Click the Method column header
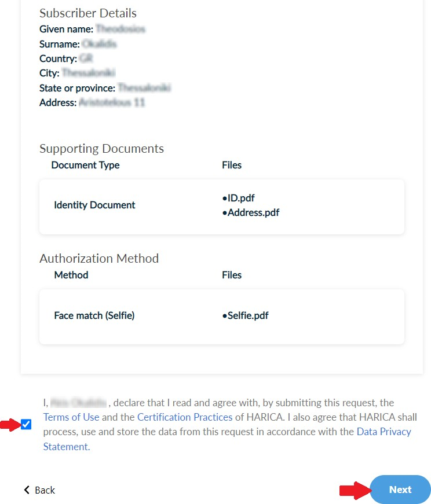The height and width of the screenshot is (504, 431). coord(71,275)
